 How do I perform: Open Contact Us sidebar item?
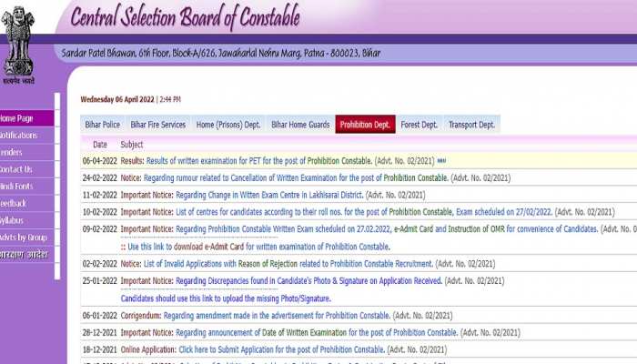pyautogui.click(x=18, y=169)
